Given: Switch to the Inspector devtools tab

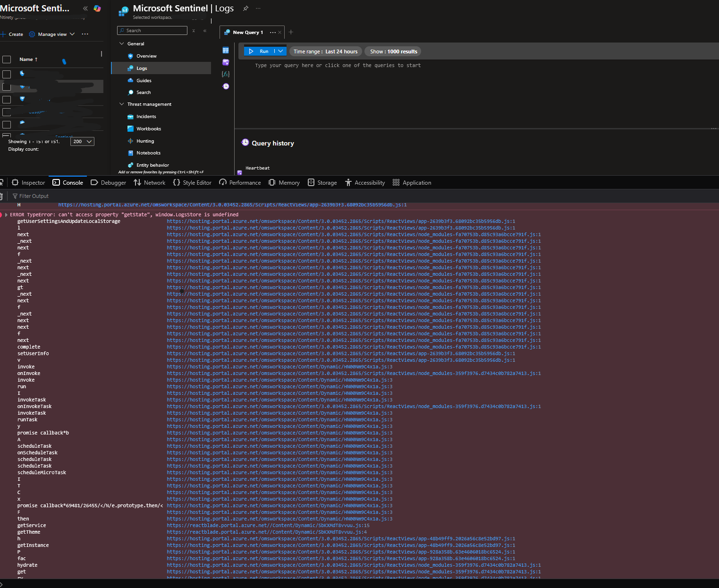Looking at the screenshot, I should (x=28, y=183).
